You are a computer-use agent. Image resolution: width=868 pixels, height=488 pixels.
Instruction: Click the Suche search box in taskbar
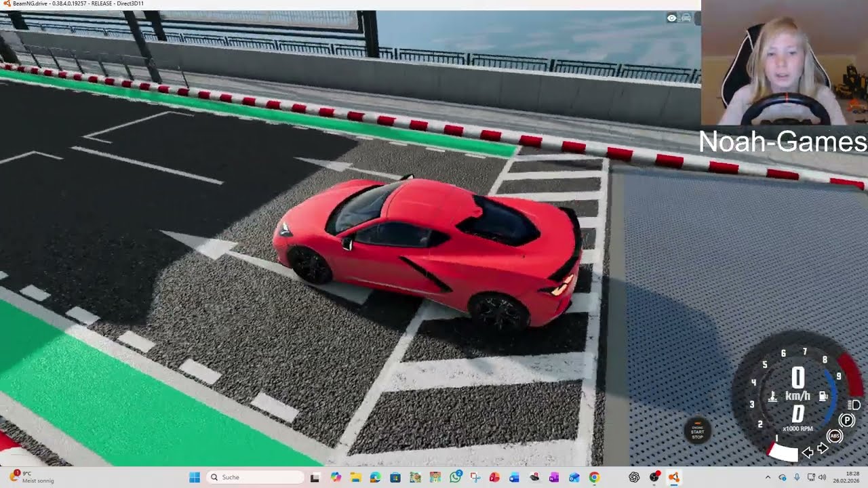[x=255, y=477]
